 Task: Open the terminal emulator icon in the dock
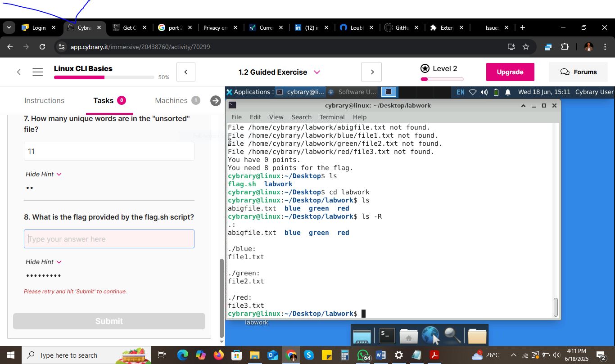[x=386, y=336]
